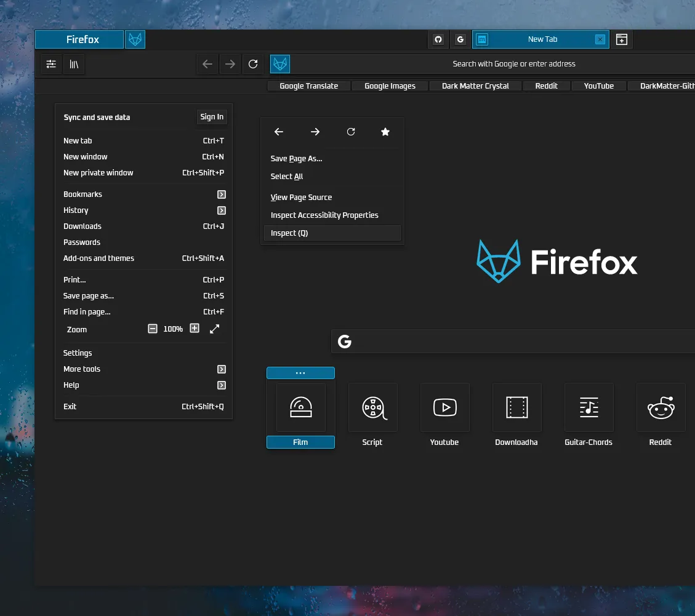This screenshot has width=695, height=616.
Task: Open the customize sliders icon in toolbar
Action: point(51,64)
